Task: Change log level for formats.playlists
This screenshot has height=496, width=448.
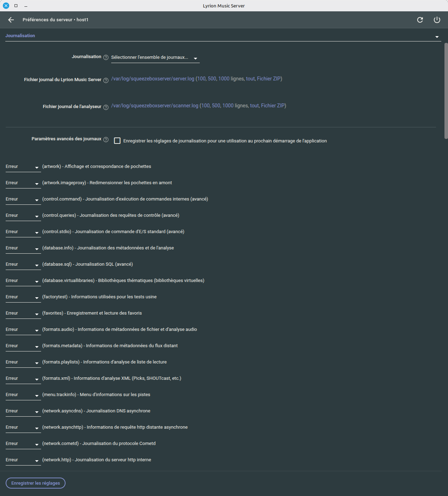Action: click(23, 362)
